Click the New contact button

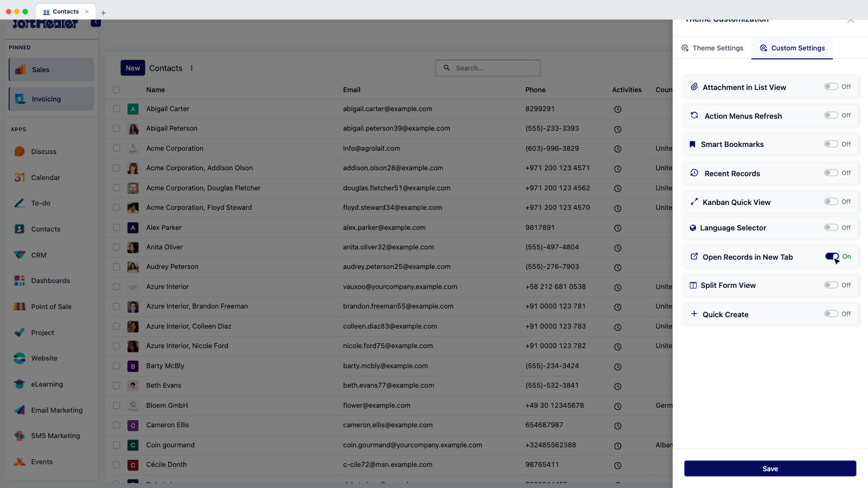point(133,68)
